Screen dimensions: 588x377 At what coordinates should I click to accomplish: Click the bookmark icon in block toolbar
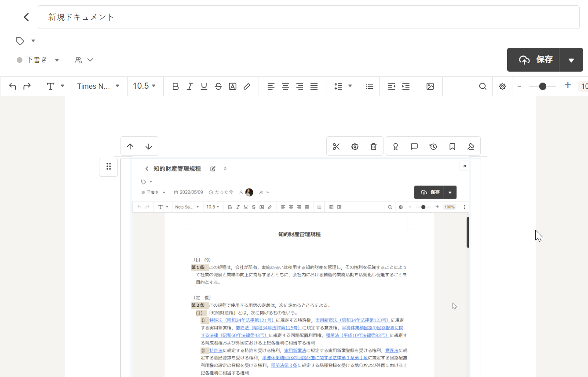click(452, 147)
